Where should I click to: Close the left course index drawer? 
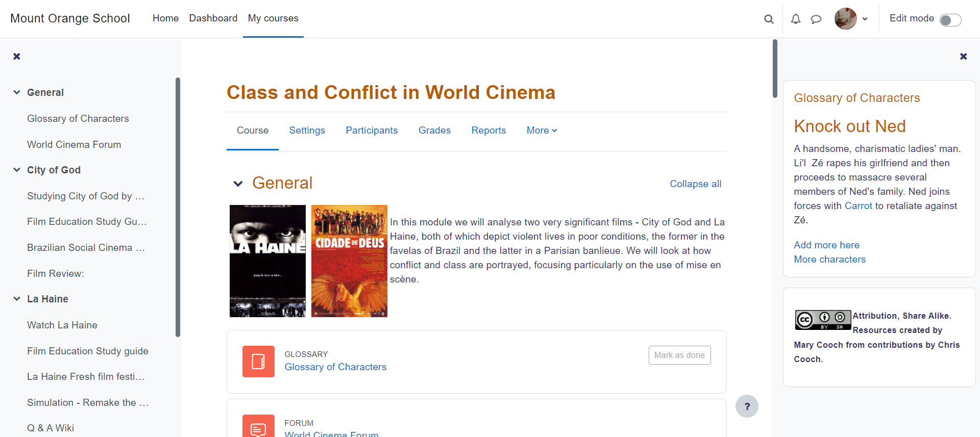coord(17,56)
